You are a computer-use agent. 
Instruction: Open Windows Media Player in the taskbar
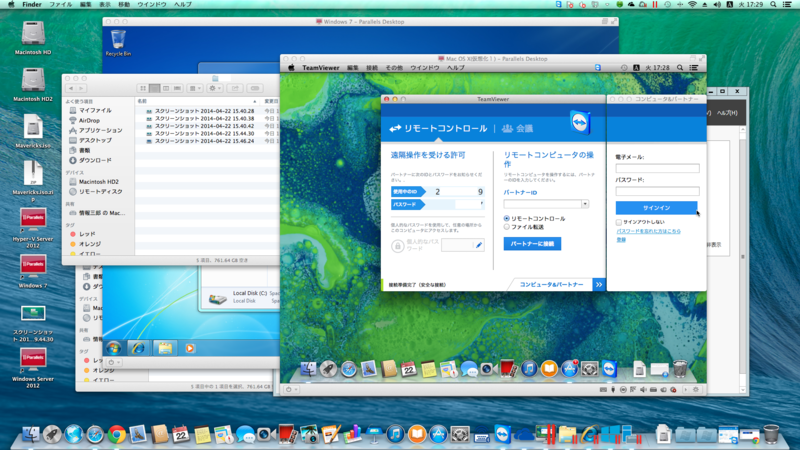point(190,348)
